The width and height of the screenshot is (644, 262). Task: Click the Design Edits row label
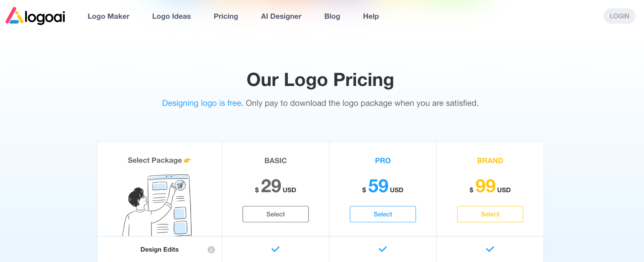[159, 249]
